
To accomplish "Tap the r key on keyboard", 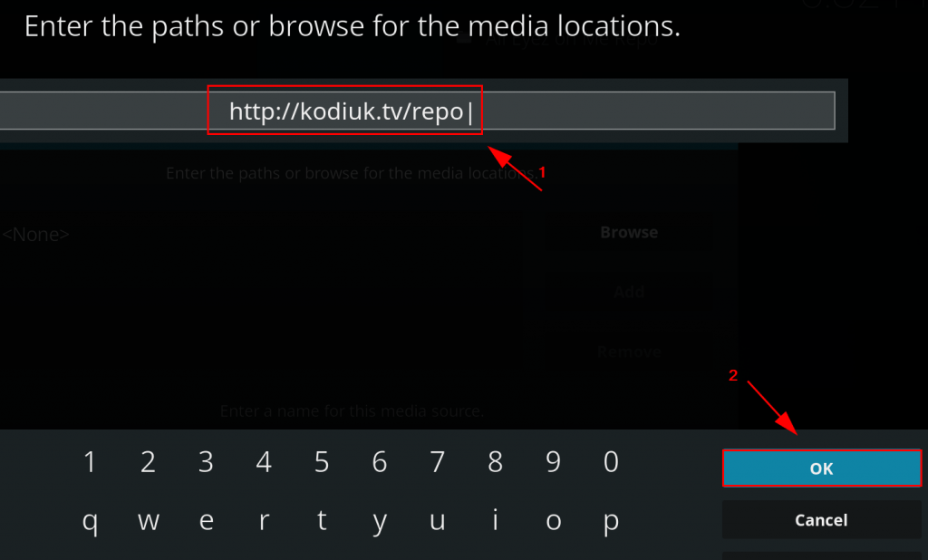I will (264, 521).
